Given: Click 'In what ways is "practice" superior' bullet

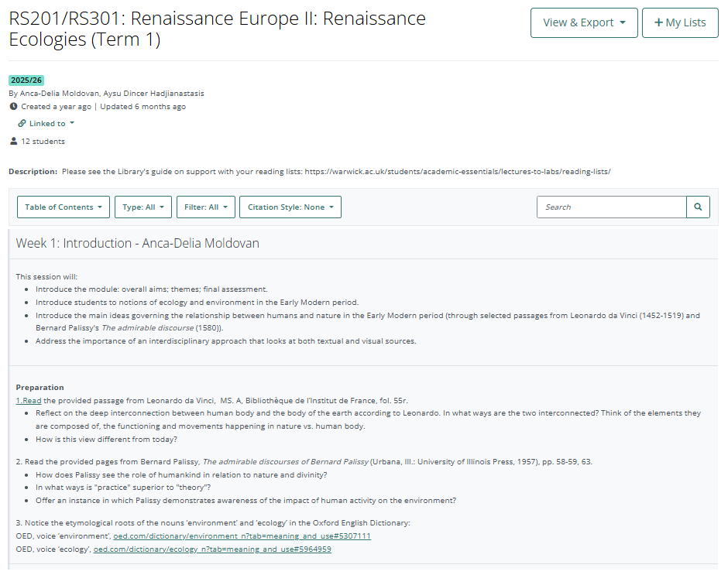Looking at the screenshot, I should (123, 488).
